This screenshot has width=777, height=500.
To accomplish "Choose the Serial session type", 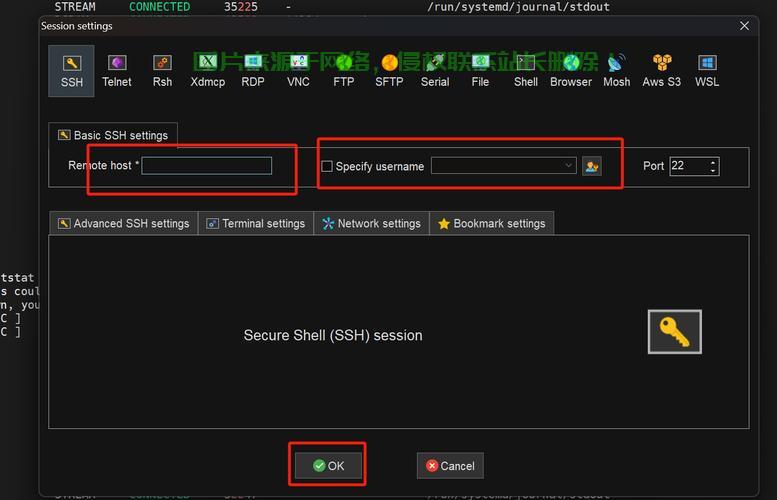I will point(435,71).
